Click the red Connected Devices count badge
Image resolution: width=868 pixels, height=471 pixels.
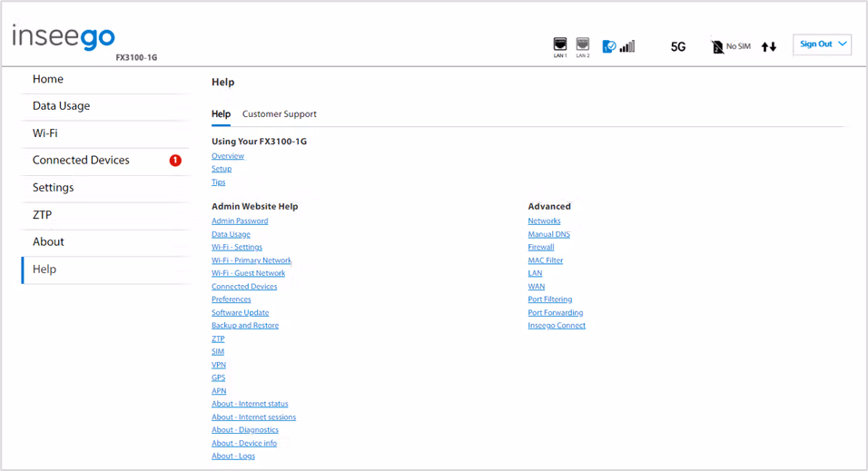pyautogui.click(x=175, y=161)
